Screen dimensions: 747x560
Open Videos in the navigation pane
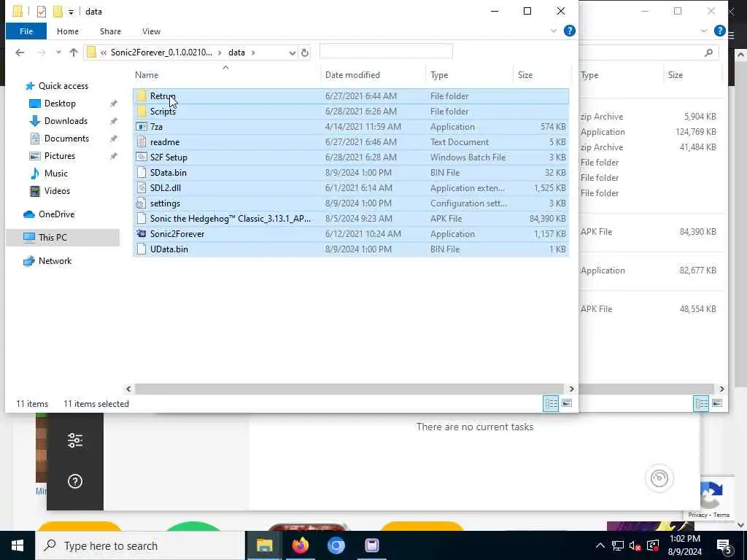[x=57, y=191]
